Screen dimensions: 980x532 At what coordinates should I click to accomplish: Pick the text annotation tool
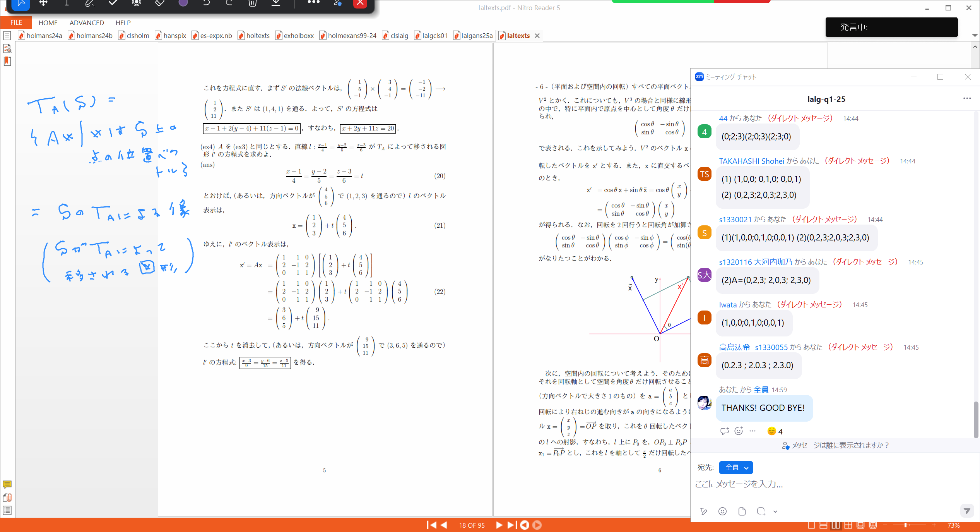tap(67, 3)
